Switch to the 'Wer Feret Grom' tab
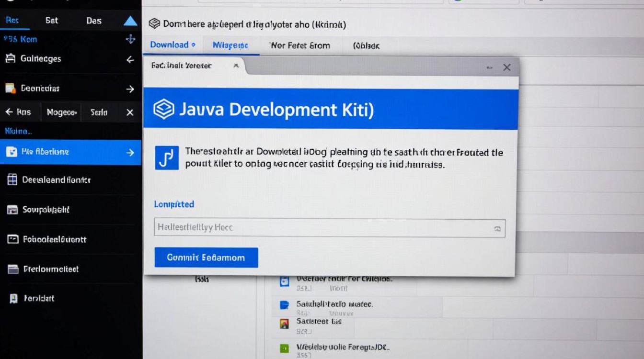Screen dimensions: 644x359 click(300, 46)
